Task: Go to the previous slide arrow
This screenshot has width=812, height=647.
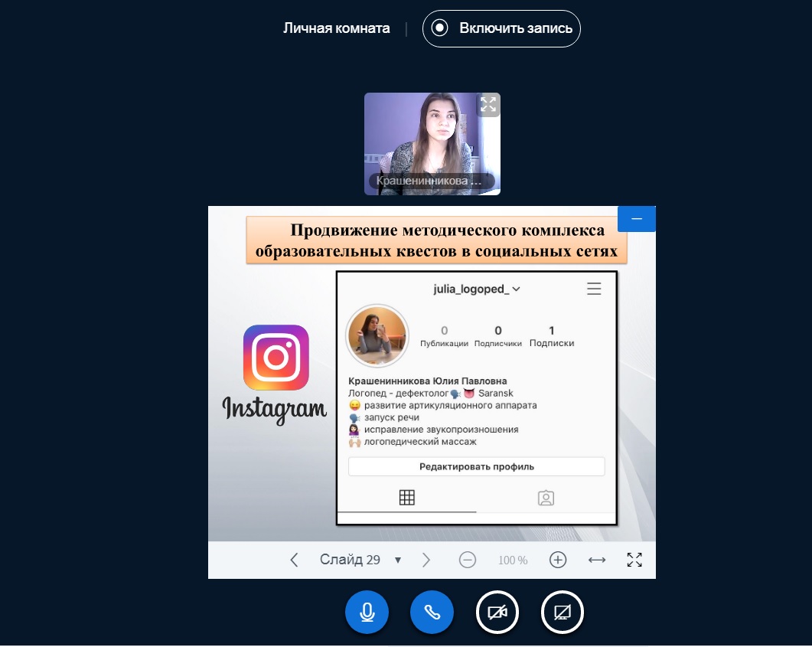Action: click(x=295, y=560)
